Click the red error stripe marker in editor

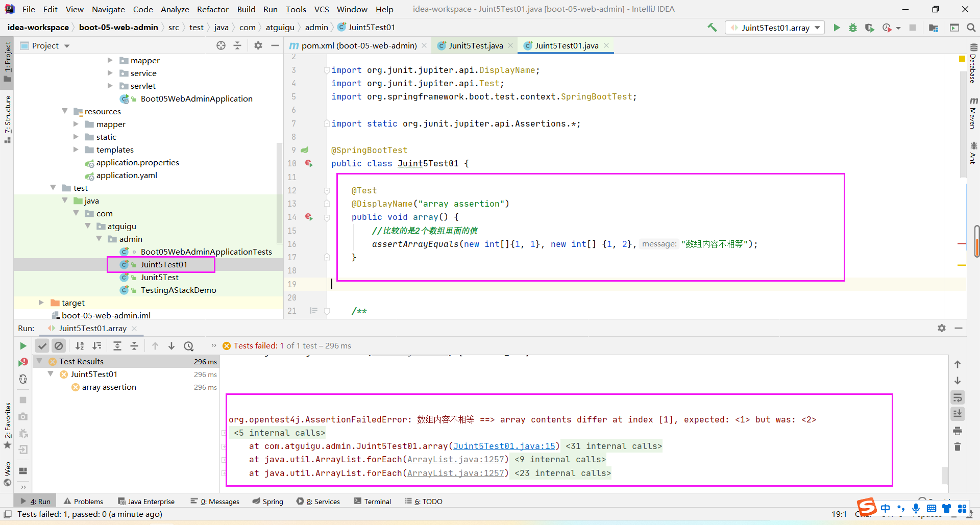coord(962,244)
